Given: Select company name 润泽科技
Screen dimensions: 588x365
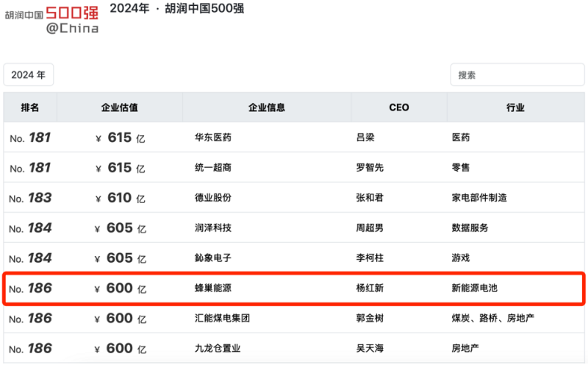Looking at the screenshot, I should click(x=213, y=227).
